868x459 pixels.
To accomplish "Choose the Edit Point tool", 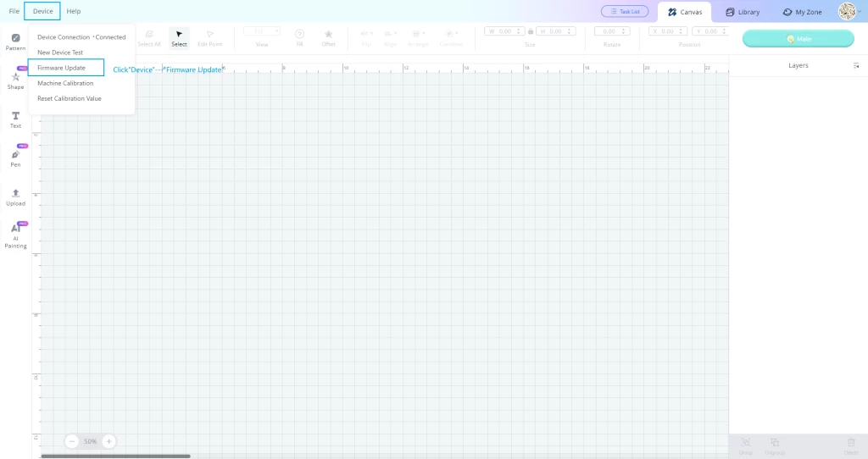I will (210, 39).
